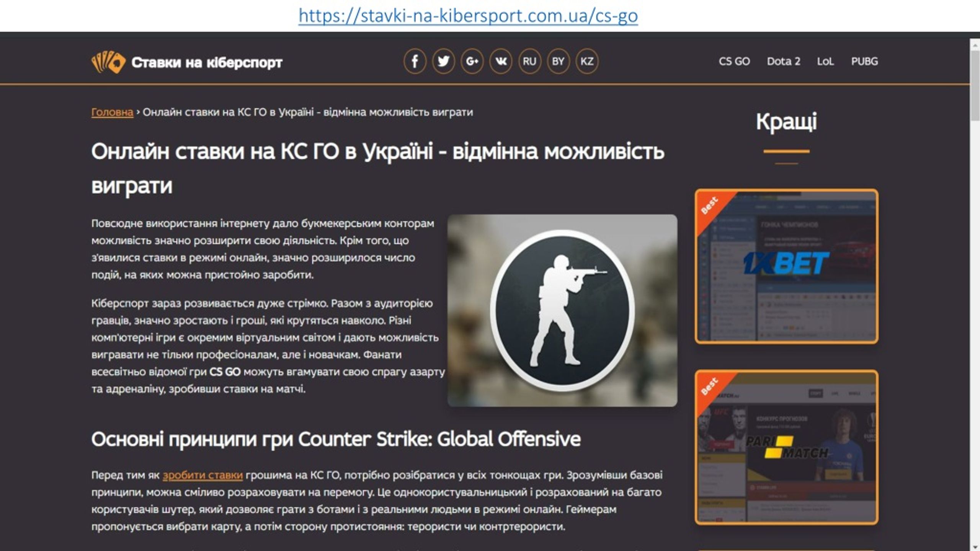Open the VK social icon
Screen dimensions: 980x551
point(501,61)
